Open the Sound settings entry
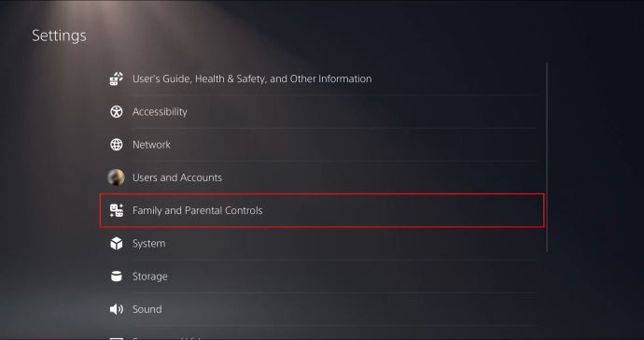 click(x=322, y=309)
